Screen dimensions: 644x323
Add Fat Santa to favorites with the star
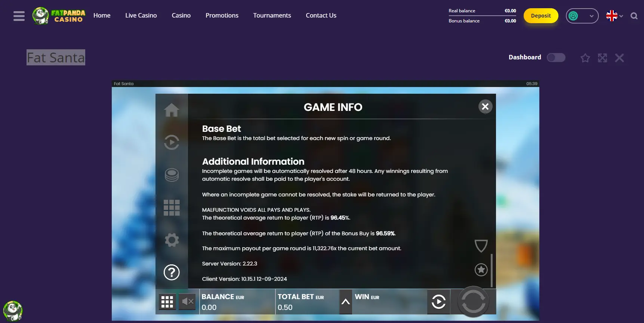(x=585, y=58)
